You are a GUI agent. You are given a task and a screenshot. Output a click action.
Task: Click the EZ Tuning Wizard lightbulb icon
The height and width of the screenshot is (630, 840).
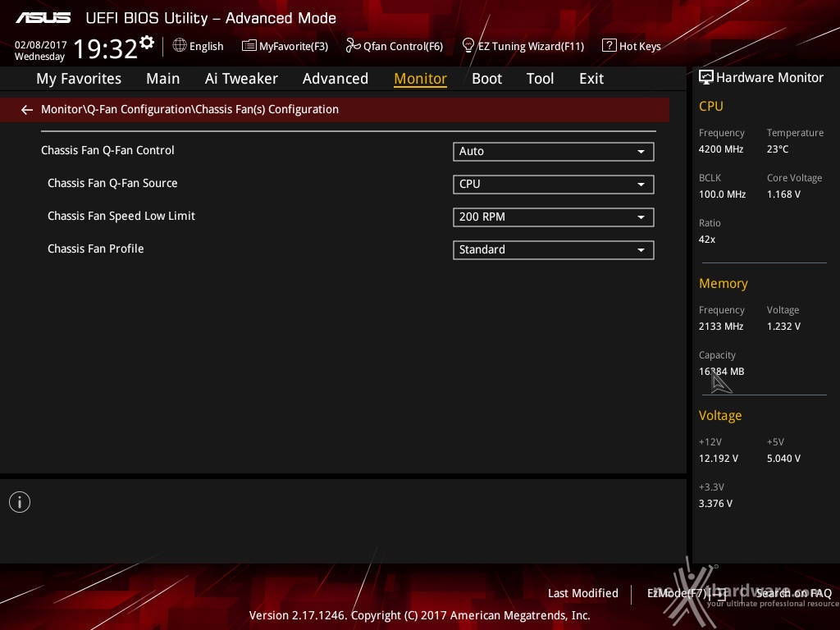(468, 46)
